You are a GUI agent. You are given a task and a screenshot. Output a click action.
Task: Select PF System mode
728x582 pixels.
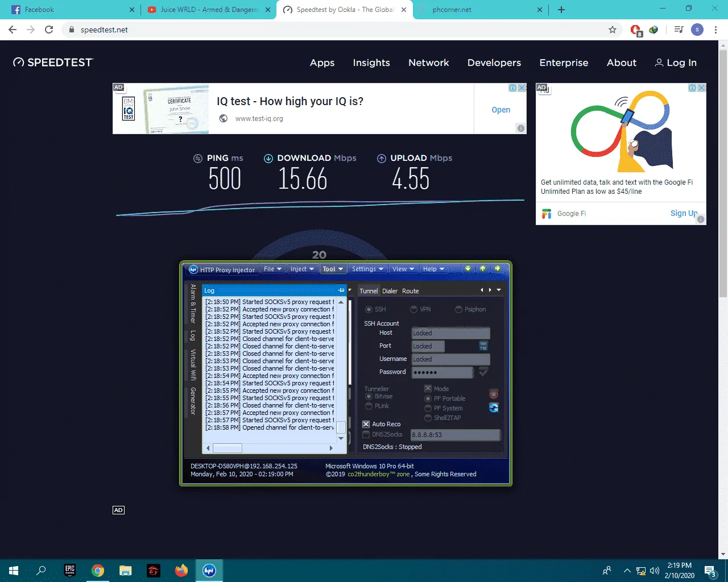428,408
